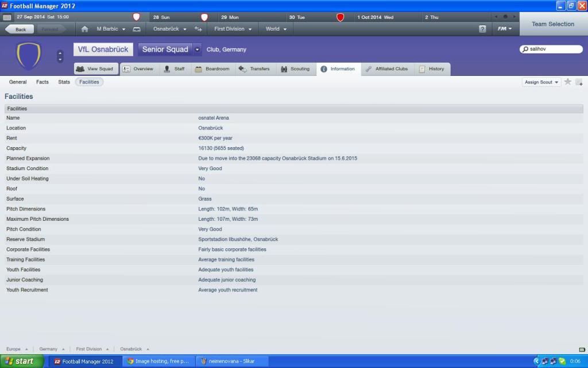Click the add note icon next to star

[579, 82]
